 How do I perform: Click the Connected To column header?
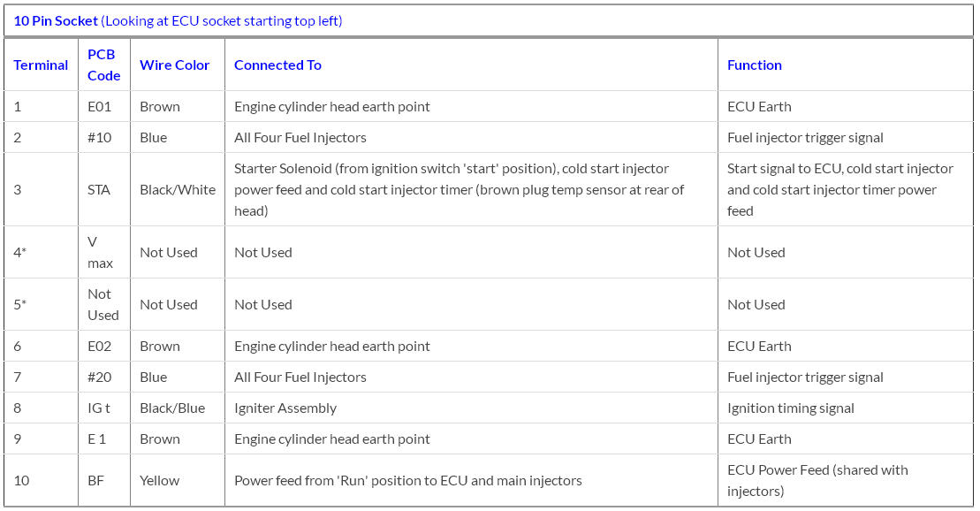pos(277,65)
